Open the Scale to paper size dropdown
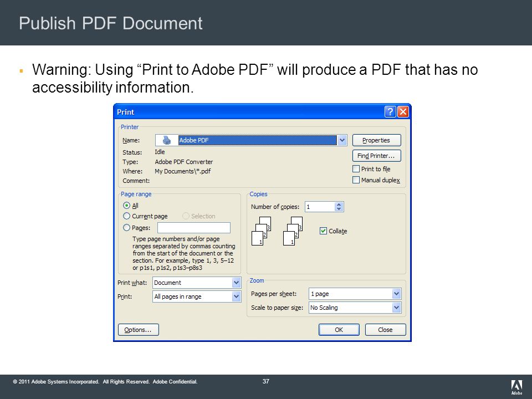The image size is (532, 399). pyautogui.click(x=396, y=308)
